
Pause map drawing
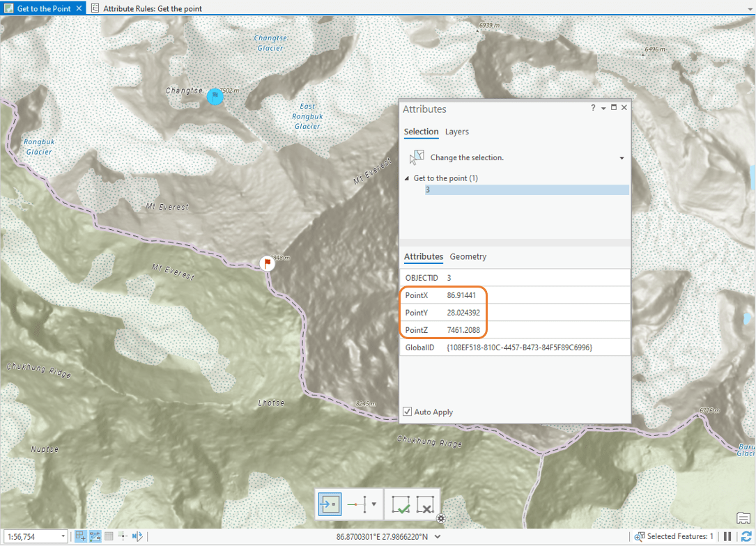[727, 536]
